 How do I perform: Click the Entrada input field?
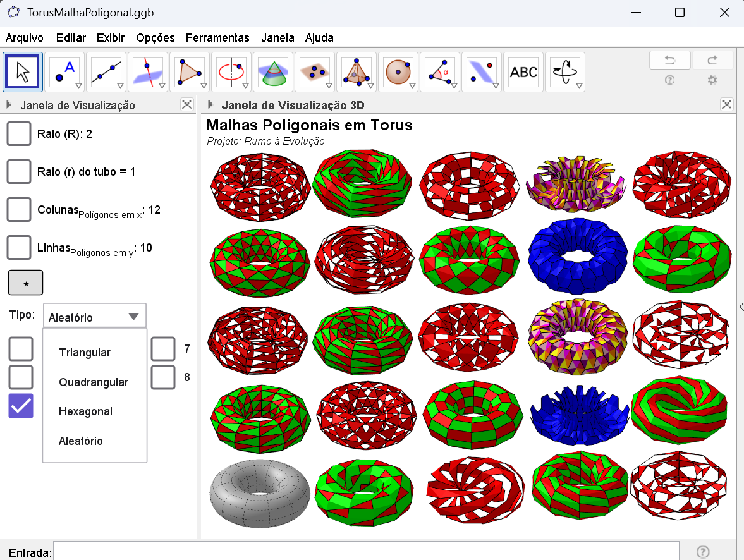367,552
